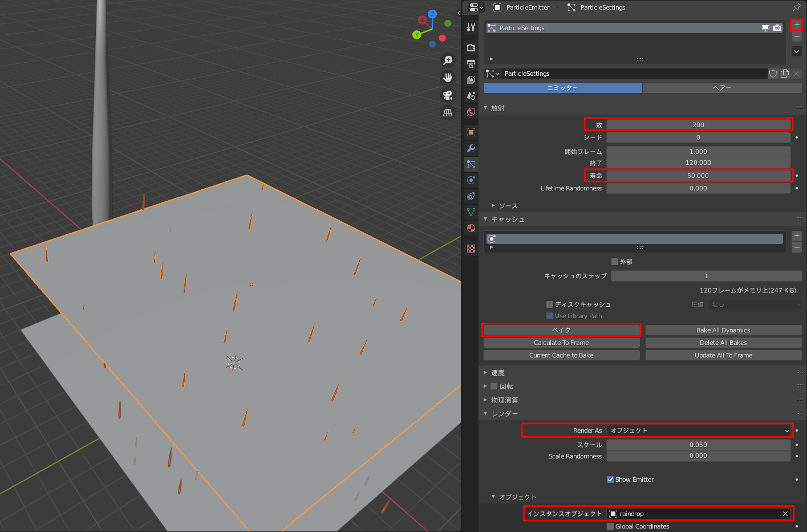Image resolution: width=807 pixels, height=532 pixels.
Task: Open particle system specials chevron menu
Action: [797, 51]
